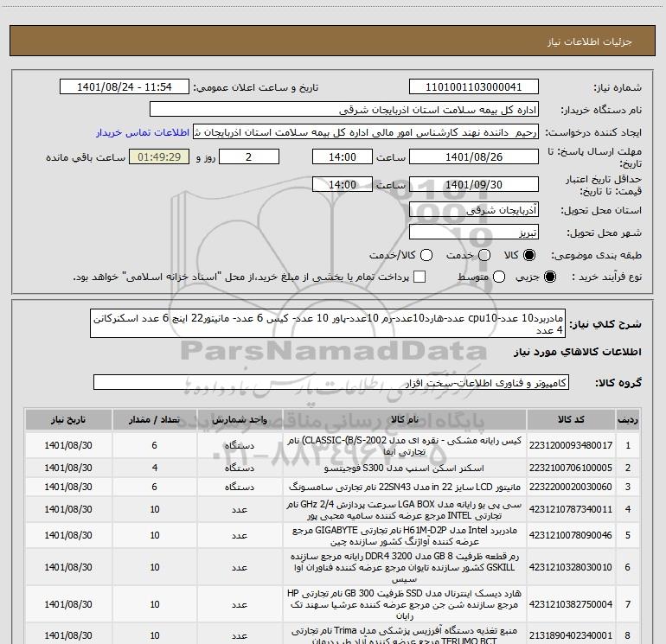Click the جزئیات اطلاعات نیاز header bar

pos(333,41)
